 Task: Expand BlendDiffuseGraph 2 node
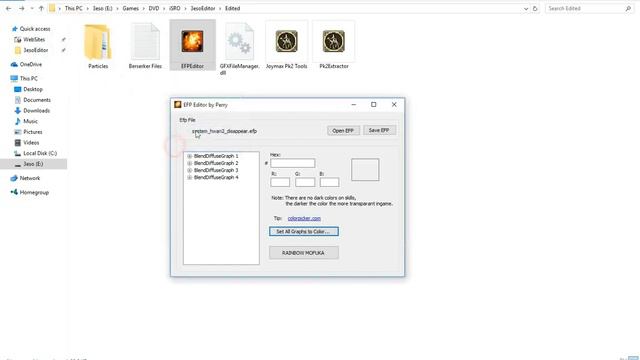(x=189, y=163)
